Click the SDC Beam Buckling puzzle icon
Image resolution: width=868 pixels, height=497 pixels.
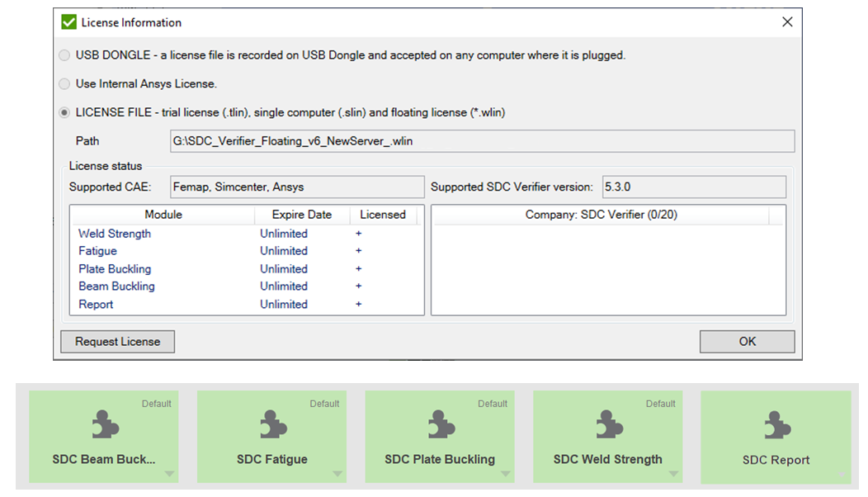(x=106, y=424)
